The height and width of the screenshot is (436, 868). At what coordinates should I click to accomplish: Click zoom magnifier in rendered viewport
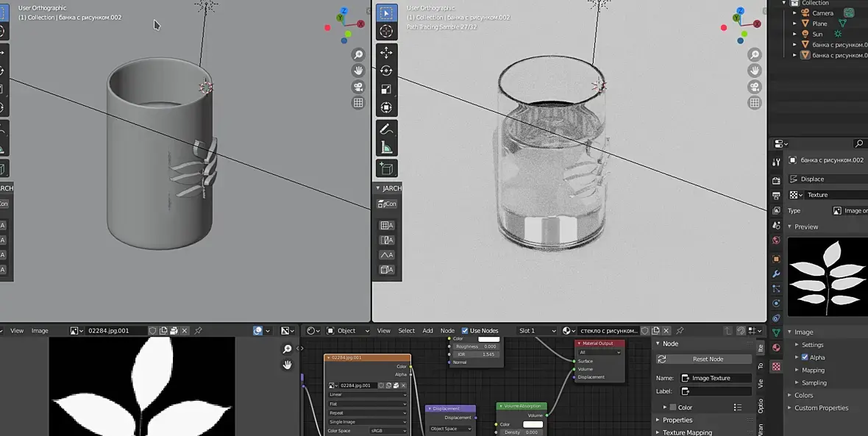(x=755, y=54)
